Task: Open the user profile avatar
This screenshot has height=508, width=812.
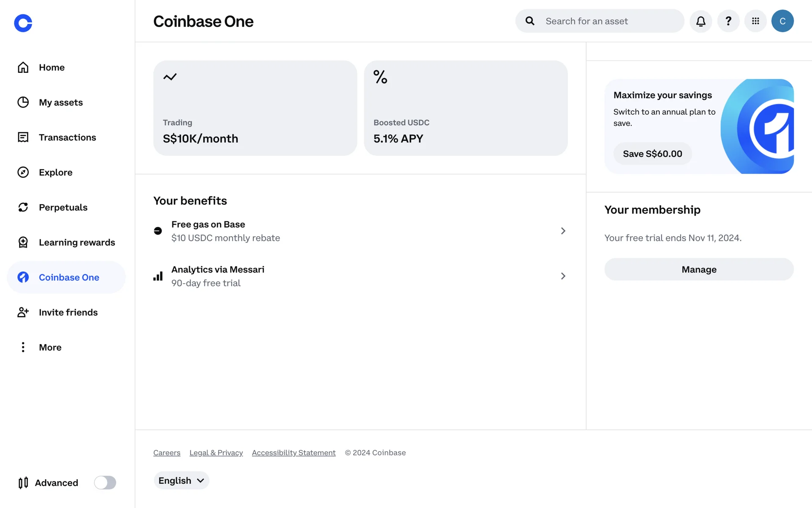Action: click(x=782, y=21)
